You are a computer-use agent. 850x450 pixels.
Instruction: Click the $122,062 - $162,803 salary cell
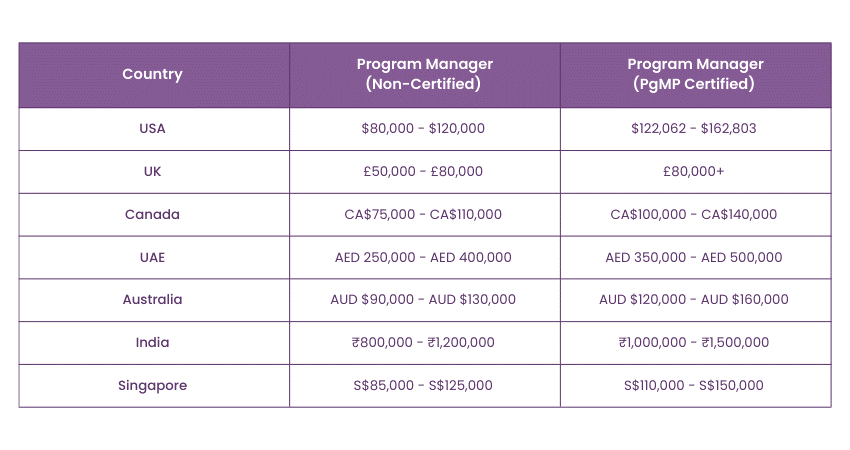pos(694,128)
